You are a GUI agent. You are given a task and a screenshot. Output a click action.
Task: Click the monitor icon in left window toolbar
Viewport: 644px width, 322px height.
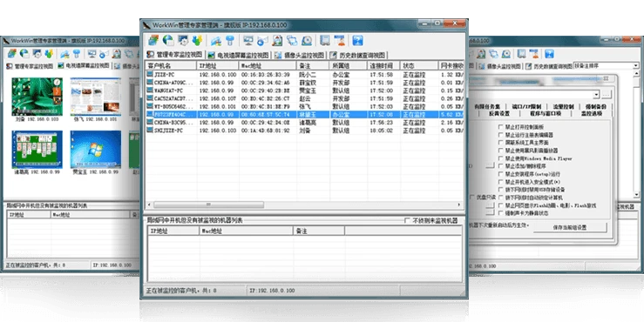click(92, 53)
